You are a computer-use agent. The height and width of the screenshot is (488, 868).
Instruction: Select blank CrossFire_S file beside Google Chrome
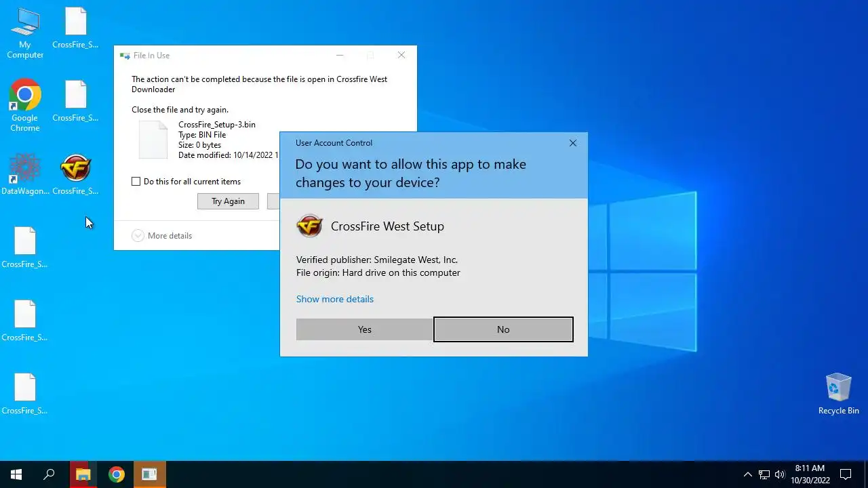(x=75, y=101)
